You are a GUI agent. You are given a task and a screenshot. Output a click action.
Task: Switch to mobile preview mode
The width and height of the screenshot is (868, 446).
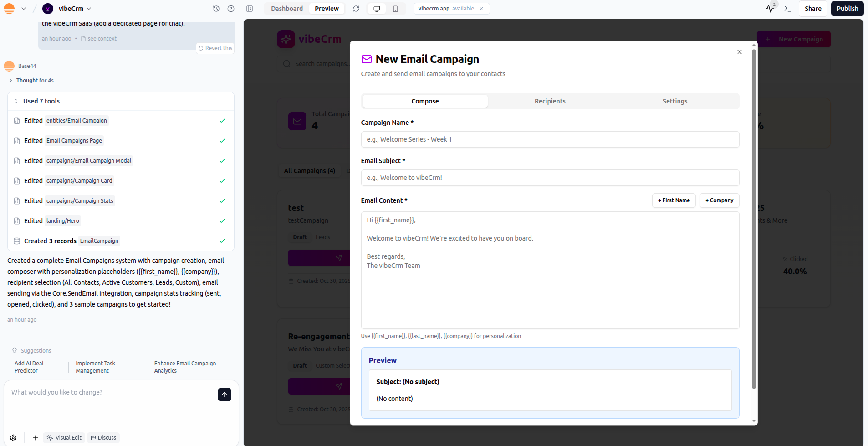point(395,9)
